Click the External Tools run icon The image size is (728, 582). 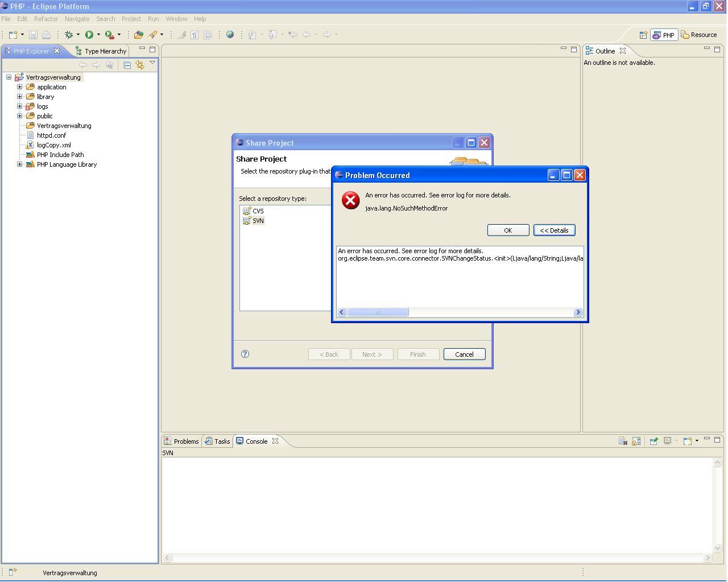(110, 35)
